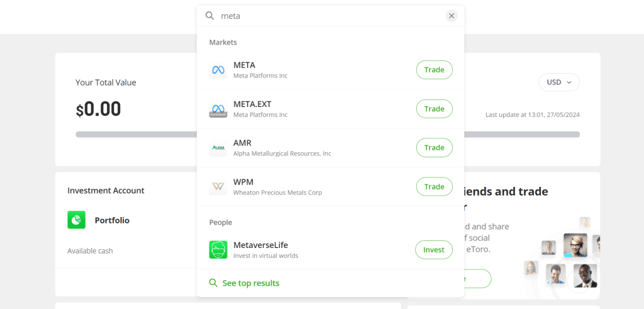This screenshot has width=644, height=309.
Task: Click the Investment Account heading
Action: [106, 191]
